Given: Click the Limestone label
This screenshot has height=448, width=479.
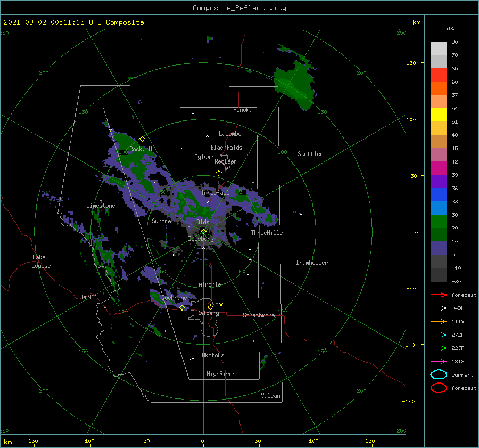Looking at the screenshot, I should (x=101, y=206).
